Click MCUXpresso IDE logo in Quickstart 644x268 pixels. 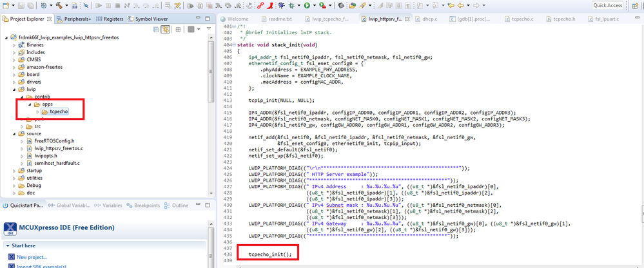[x=10, y=228]
